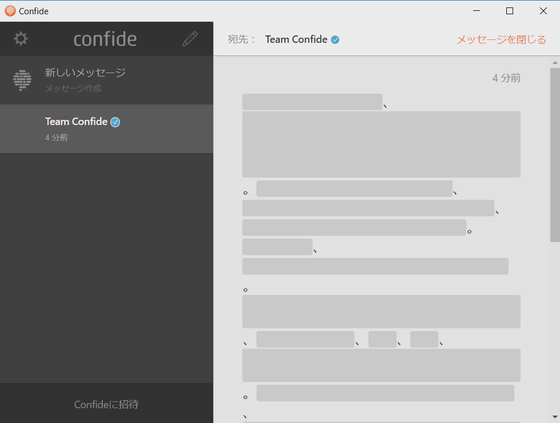
Task: Minimize the Confide window
Action: point(476,11)
